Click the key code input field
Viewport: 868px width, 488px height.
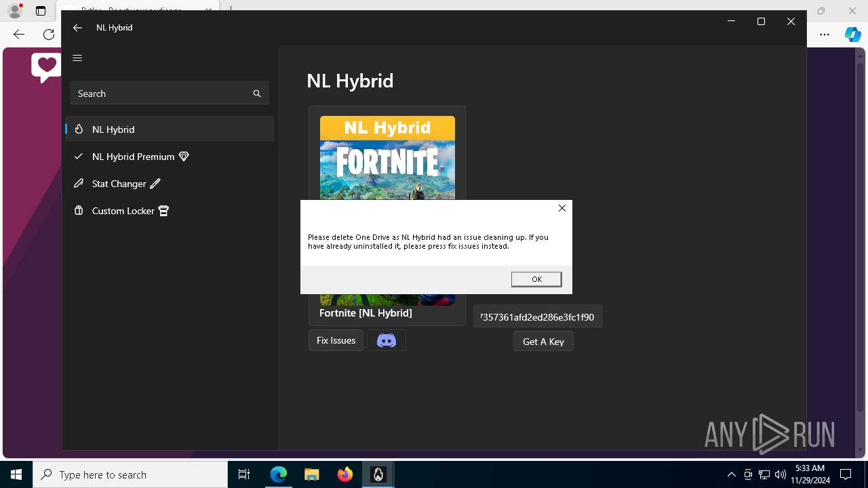click(x=538, y=317)
